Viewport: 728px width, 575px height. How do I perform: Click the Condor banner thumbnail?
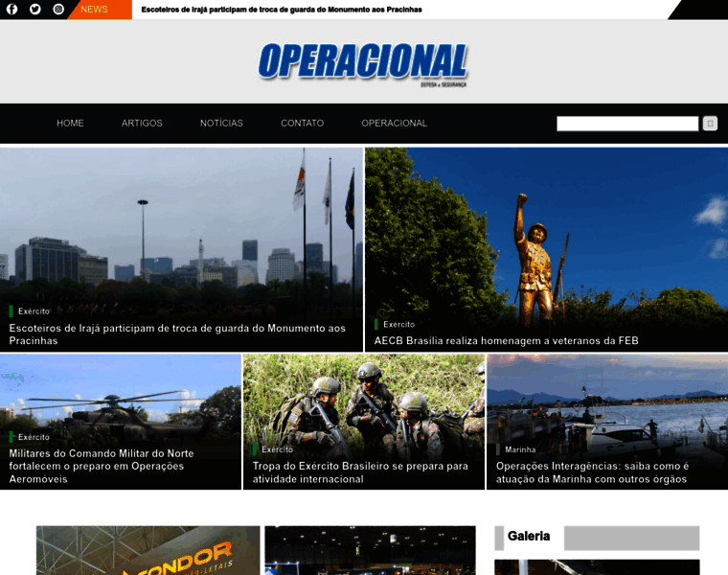click(x=148, y=550)
